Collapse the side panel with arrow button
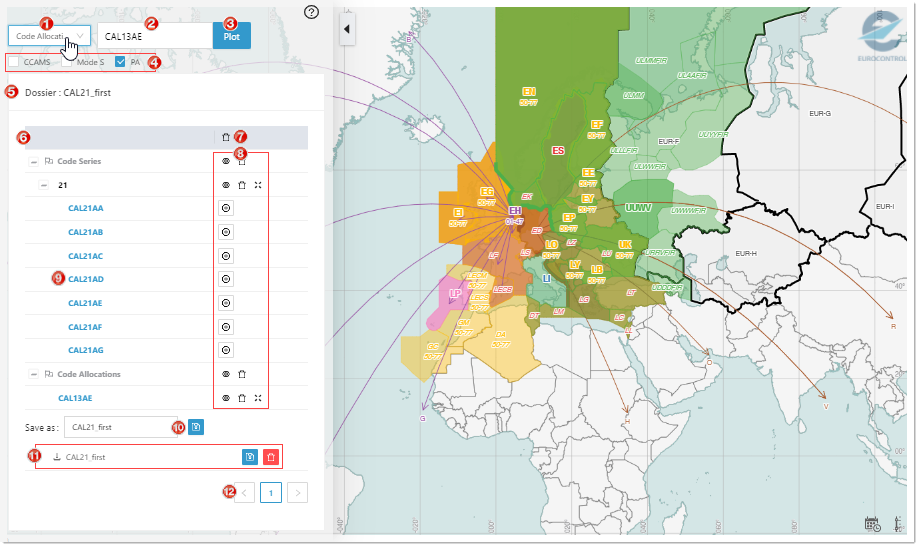Screen dimensions: 919x547 pyautogui.click(x=347, y=29)
